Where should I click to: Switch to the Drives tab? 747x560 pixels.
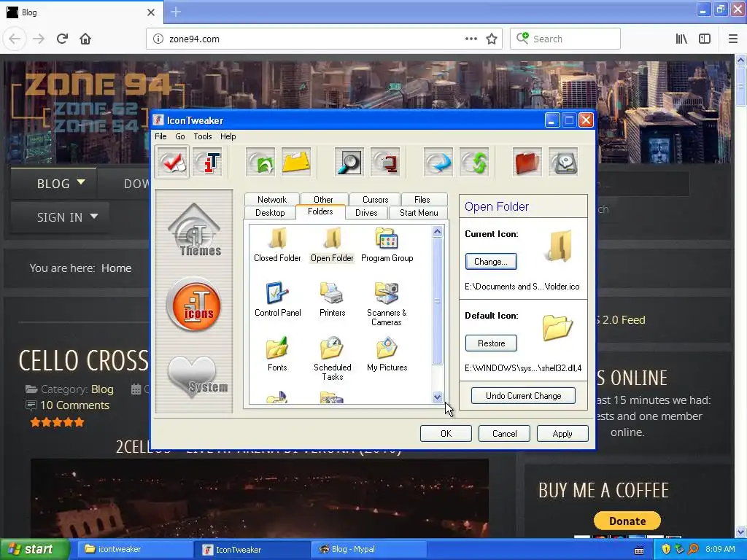(366, 213)
